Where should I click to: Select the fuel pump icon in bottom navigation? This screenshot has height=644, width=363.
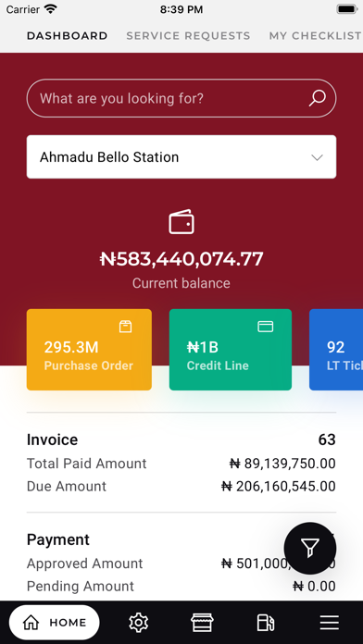point(266,623)
